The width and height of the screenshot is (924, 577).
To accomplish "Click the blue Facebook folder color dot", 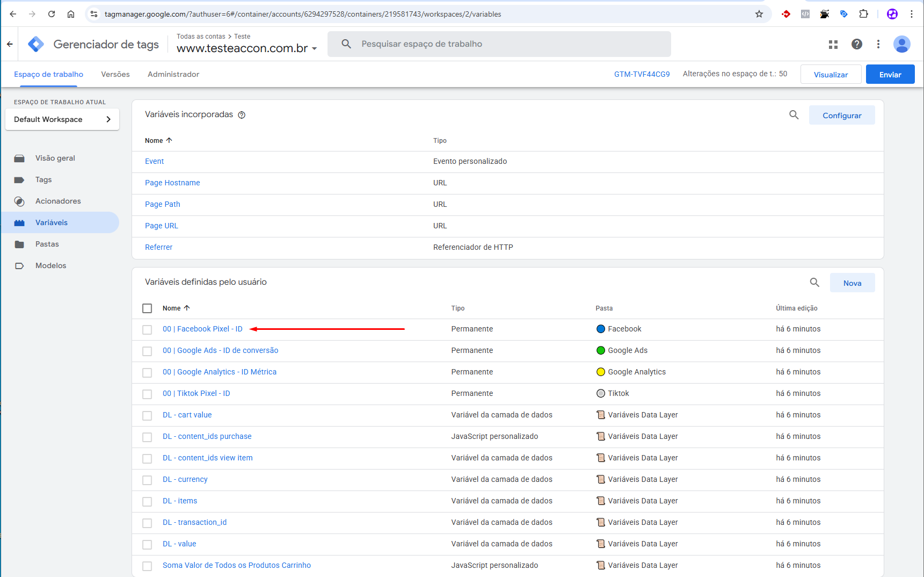I will coord(601,329).
